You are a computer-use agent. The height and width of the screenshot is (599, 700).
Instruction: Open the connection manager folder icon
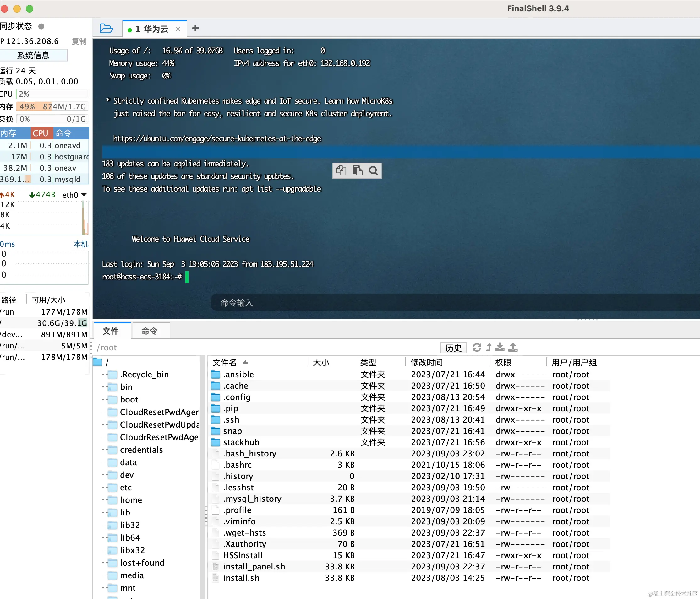point(106,28)
